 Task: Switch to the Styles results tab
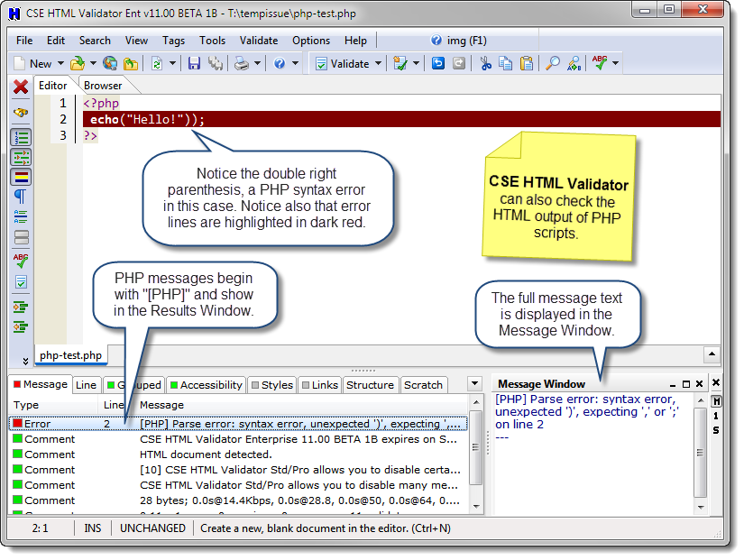272,385
